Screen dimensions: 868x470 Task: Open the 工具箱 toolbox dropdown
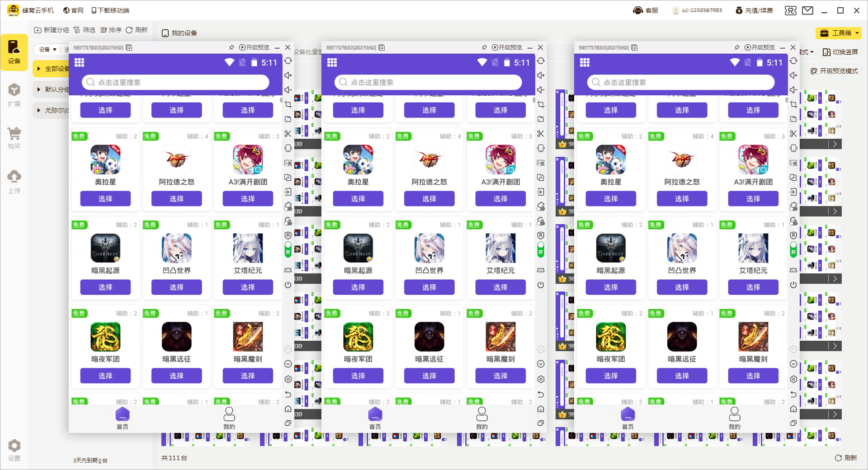[x=838, y=33]
